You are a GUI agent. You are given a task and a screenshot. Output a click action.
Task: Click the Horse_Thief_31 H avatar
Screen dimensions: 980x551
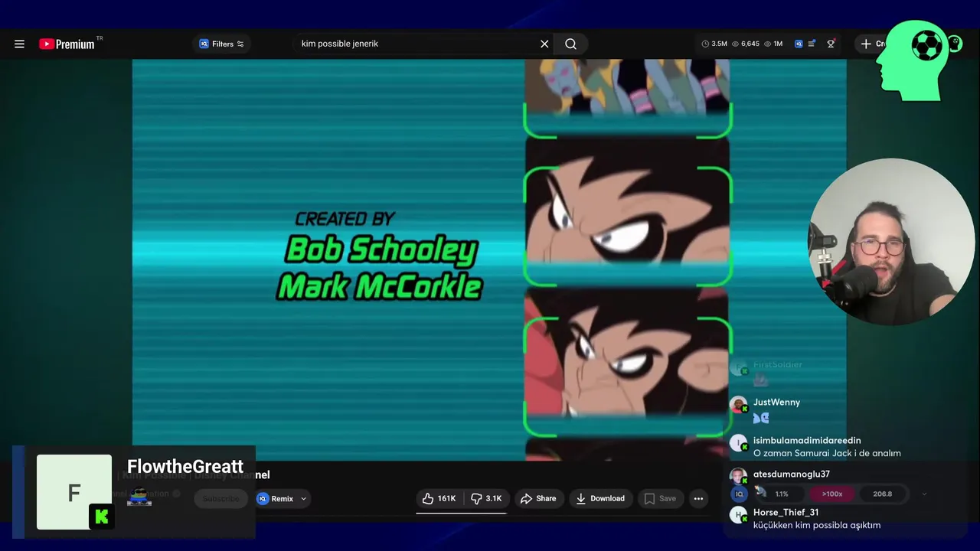[738, 515]
